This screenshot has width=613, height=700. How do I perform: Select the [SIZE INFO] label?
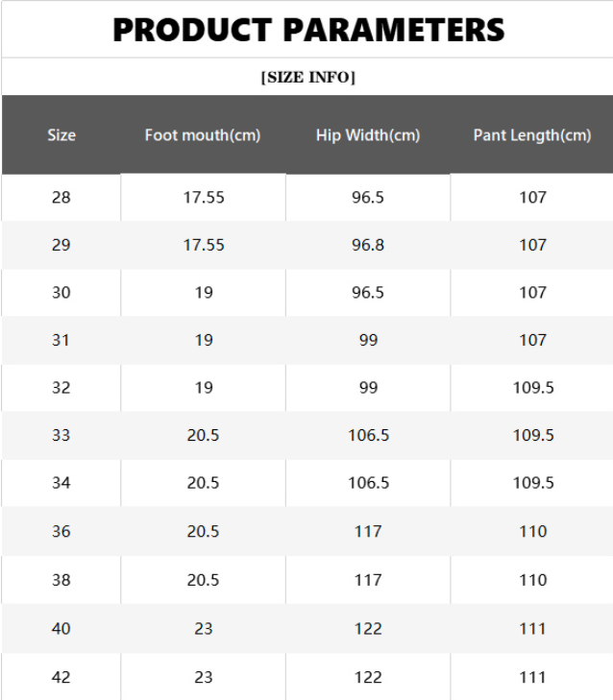click(x=307, y=78)
